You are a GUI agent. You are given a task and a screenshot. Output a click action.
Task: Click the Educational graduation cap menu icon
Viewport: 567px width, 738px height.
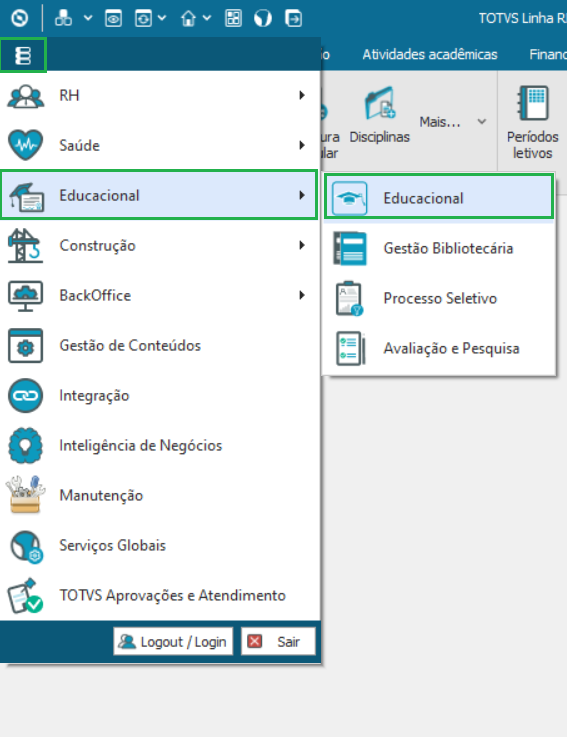(x=26, y=196)
